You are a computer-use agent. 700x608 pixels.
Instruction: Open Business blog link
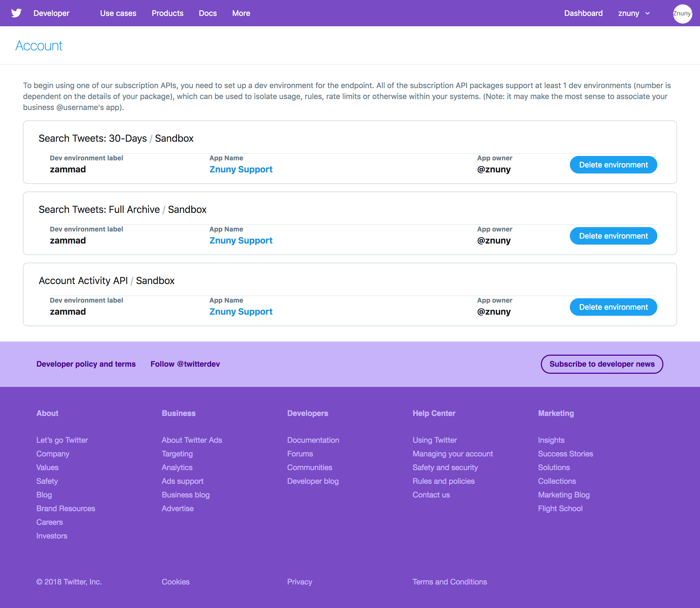click(186, 495)
